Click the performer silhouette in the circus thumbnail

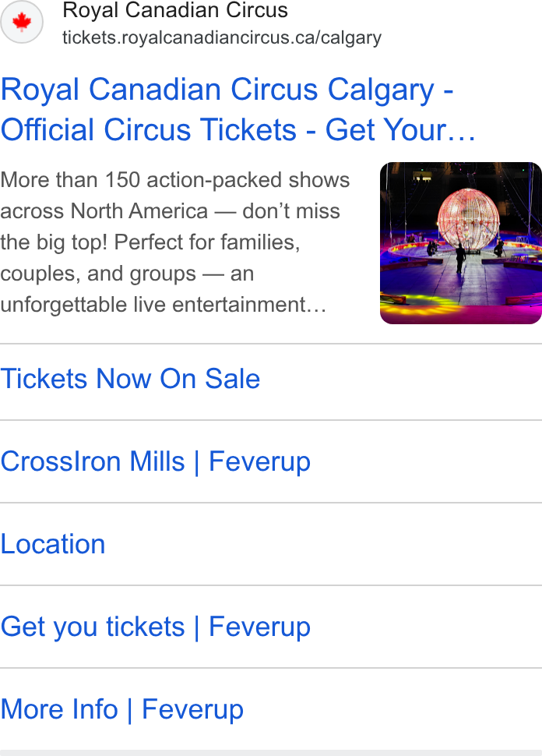coord(460,258)
